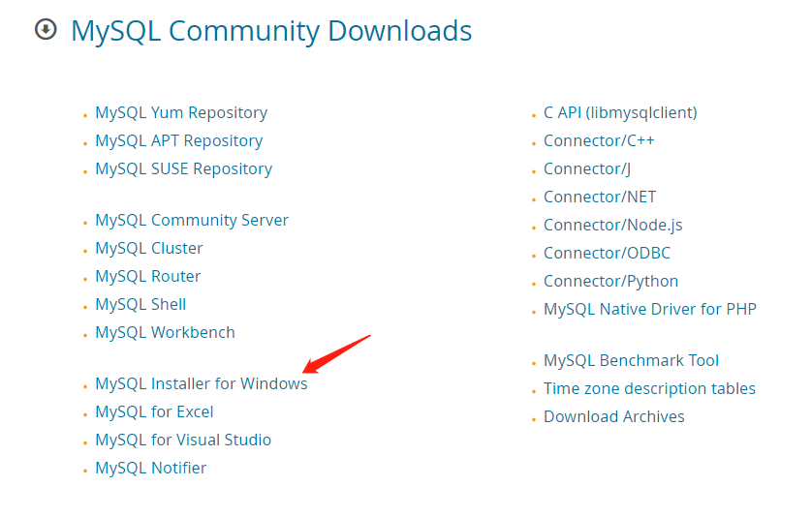This screenshot has height=517, width=812.
Task: Open Connector/Node.js downloads
Action: (x=613, y=226)
